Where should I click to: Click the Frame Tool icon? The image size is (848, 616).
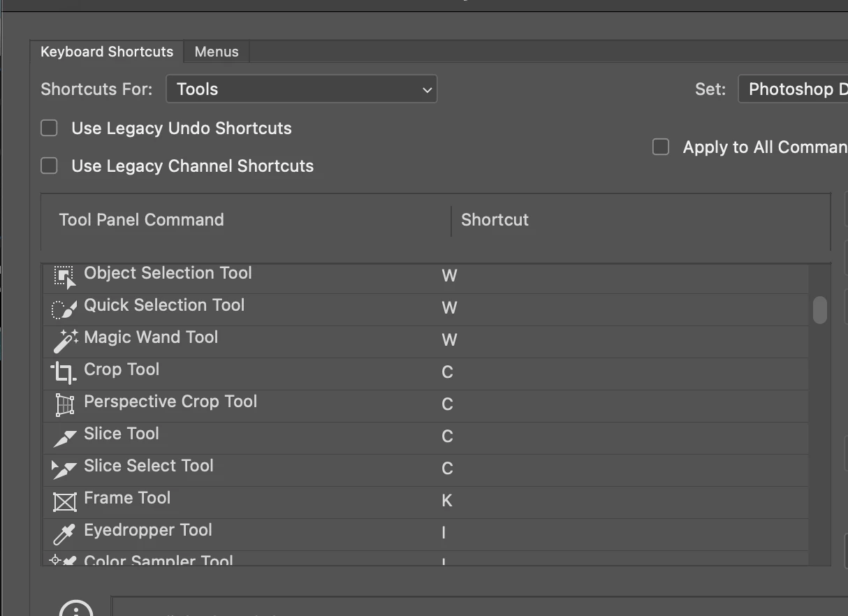[x=64, y=501]
